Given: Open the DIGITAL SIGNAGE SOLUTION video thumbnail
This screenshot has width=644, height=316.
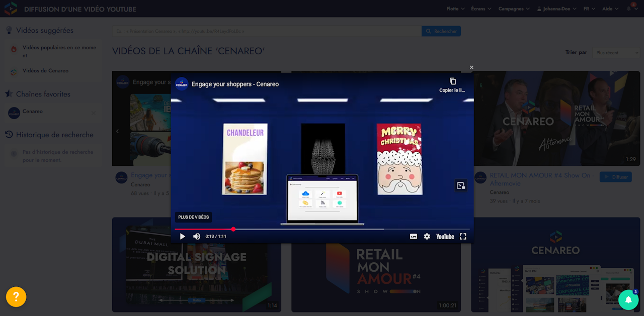Looking at the screenshot, I should [197, 264].
